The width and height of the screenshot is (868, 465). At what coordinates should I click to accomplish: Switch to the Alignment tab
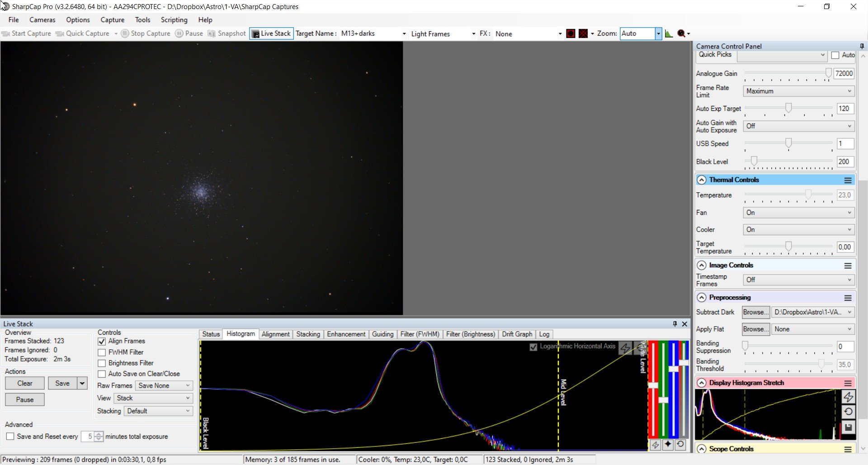click(x=275, y=334)
